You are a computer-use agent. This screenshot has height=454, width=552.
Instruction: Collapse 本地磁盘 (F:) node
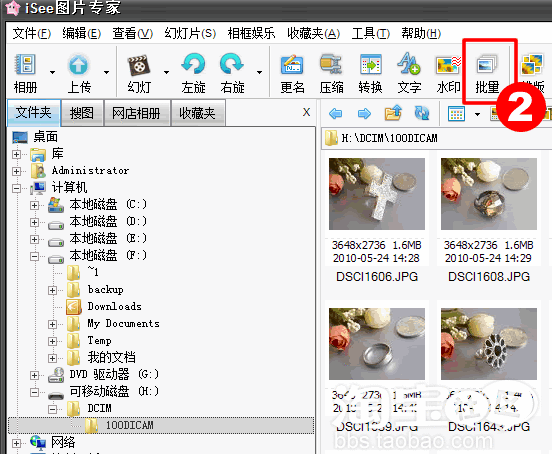34,256
